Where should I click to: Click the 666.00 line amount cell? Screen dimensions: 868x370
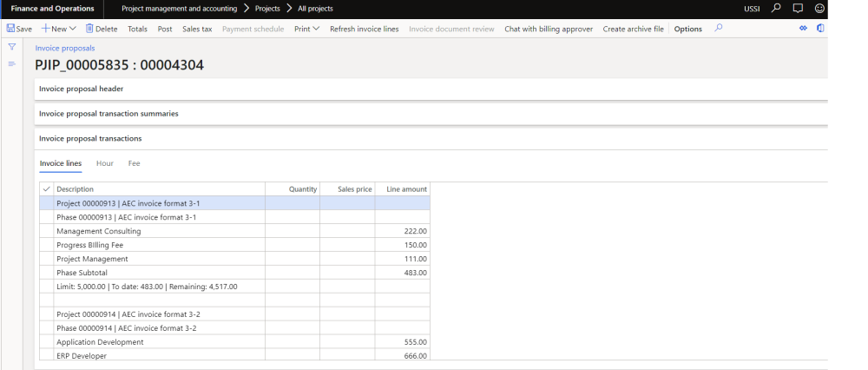tap(403, 355)
